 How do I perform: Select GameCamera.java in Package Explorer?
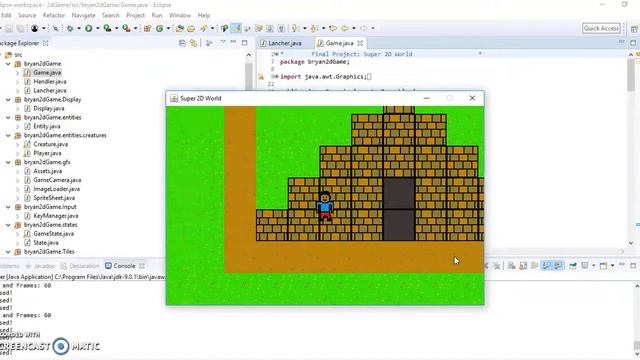pyautogui.click(x=57, y=180)
